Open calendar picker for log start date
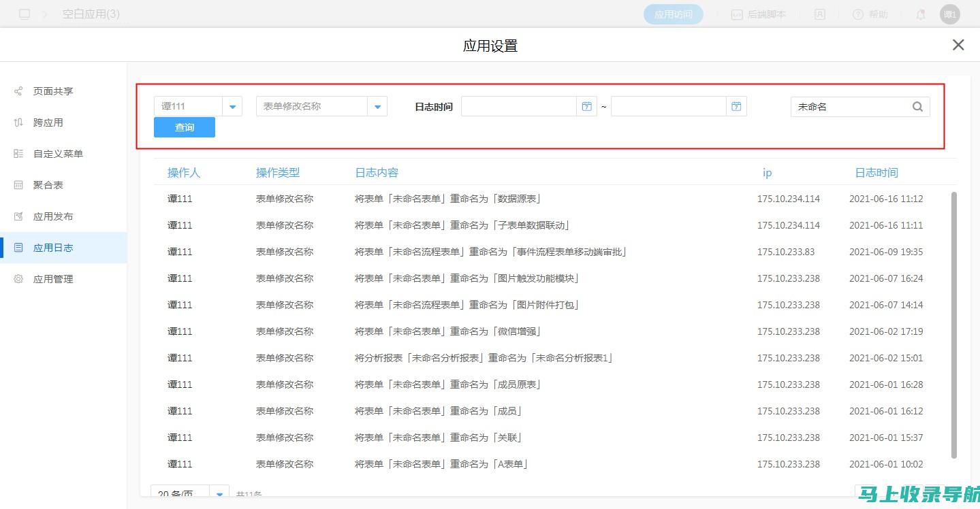This screenshot has height=509, width=980. 586,107
